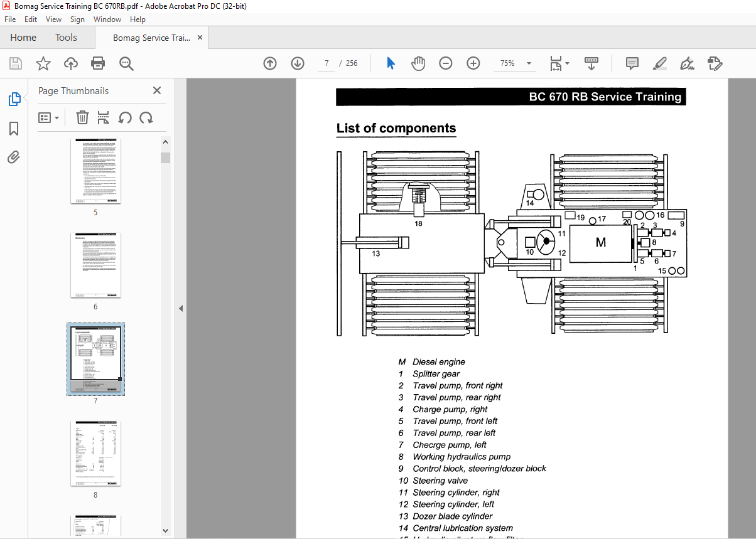Image resolution: width=756 pixels, height=539 pixels.
Task: Select the Hand pan tool
Action: tap(418, 63)
